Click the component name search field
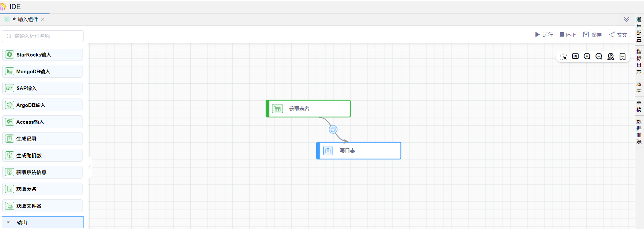This screenshot has height=229, width=644. (43, 36)
